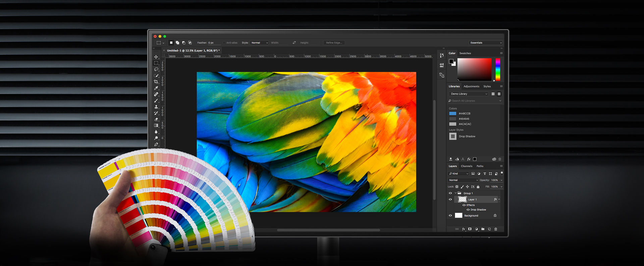Image resolution: width=644 pixels, height=266 pixels.
Task: Toggle filter for pixel layers
Action: tap(473, 174)
